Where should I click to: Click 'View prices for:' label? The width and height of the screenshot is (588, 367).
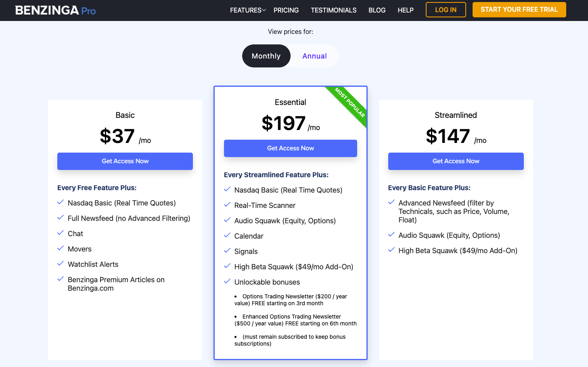(x=291, y=31)
